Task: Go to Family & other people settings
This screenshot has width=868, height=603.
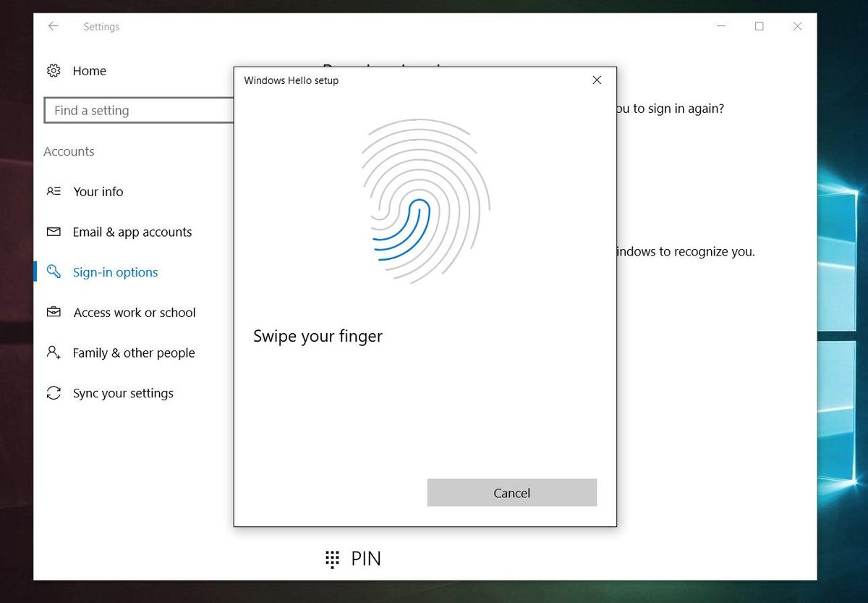Action: (133, 353)
